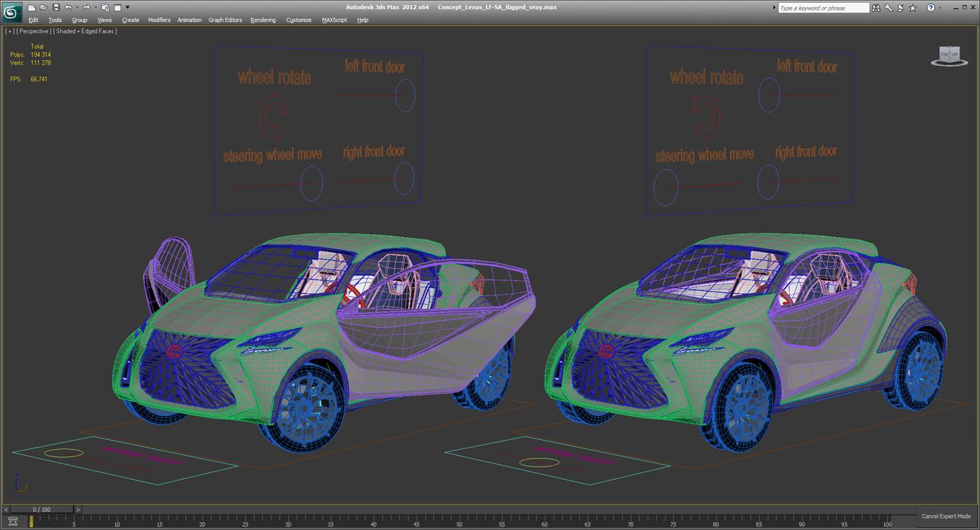Click right panel 'left front door' slider circle

(769, 95)
